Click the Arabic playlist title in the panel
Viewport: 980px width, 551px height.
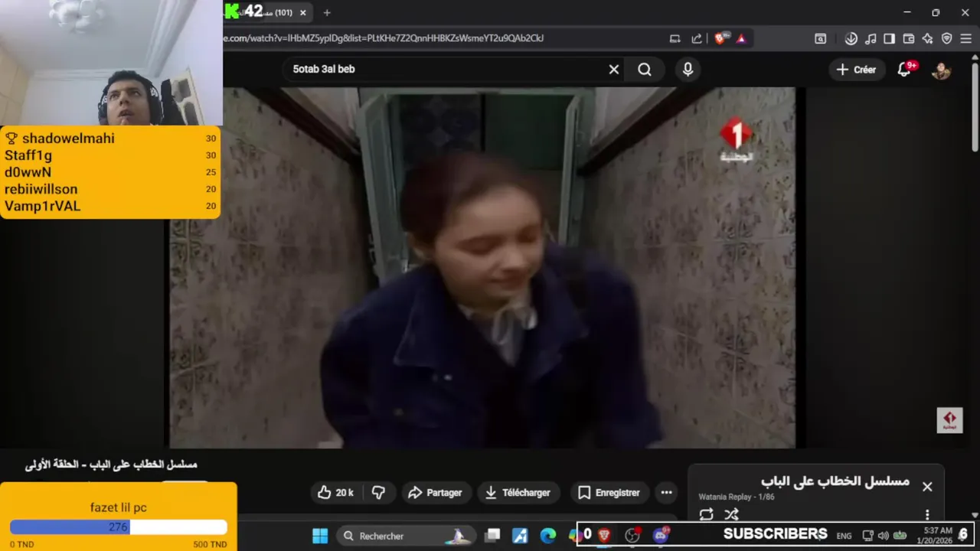point(835,481)
